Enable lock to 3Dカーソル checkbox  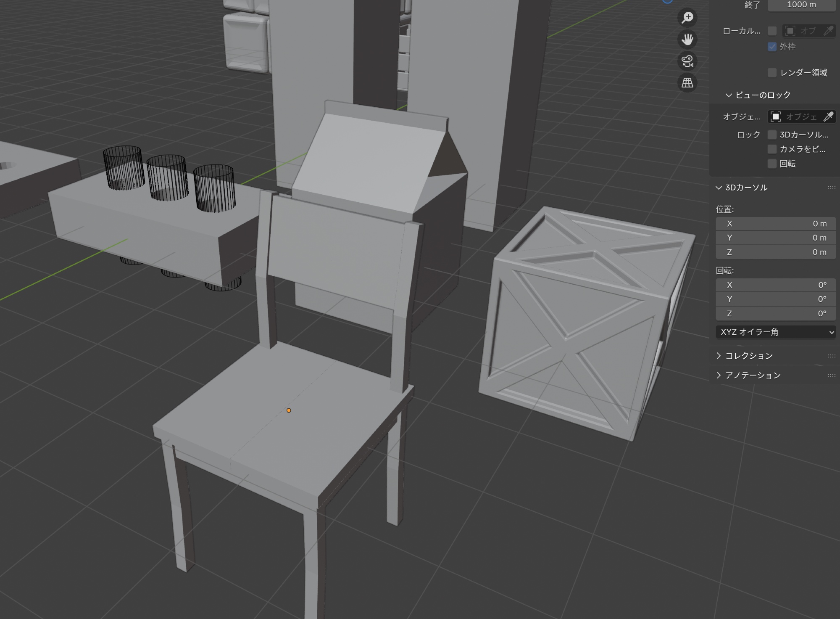(772, 135)
